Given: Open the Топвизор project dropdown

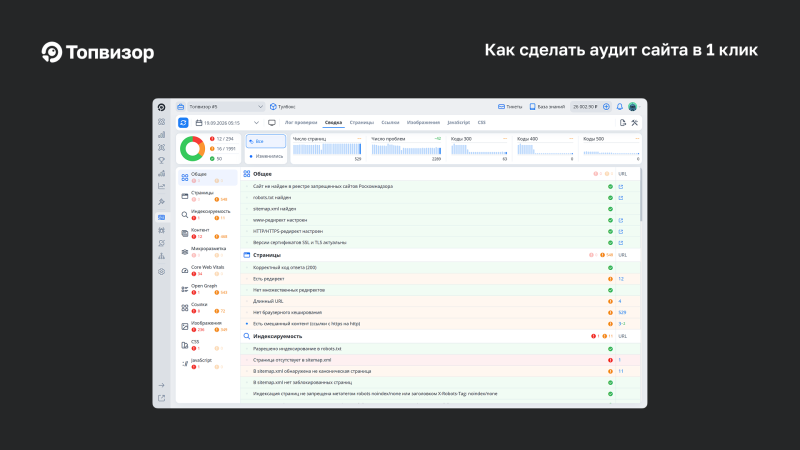Looking at the screenshot, I should [224, 107].
